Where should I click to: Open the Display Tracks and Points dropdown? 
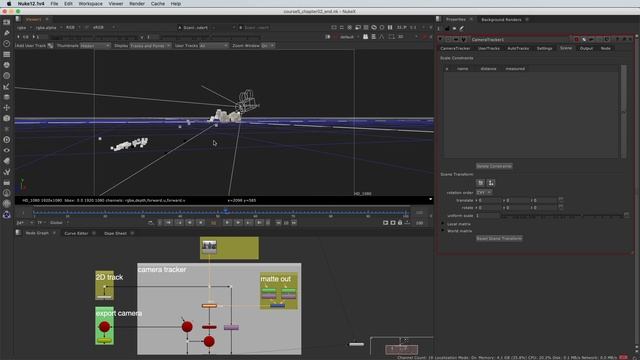pos(150,46)
